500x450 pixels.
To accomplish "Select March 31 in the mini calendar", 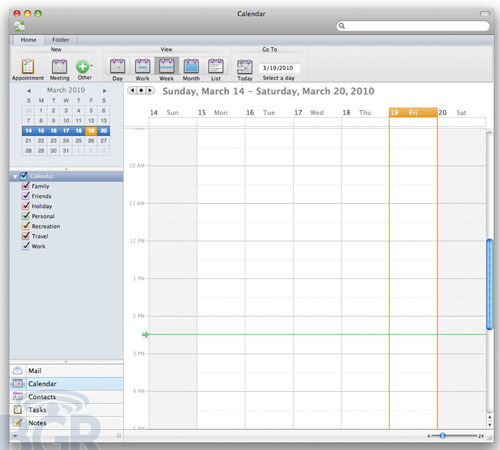I will pos(66,151).
